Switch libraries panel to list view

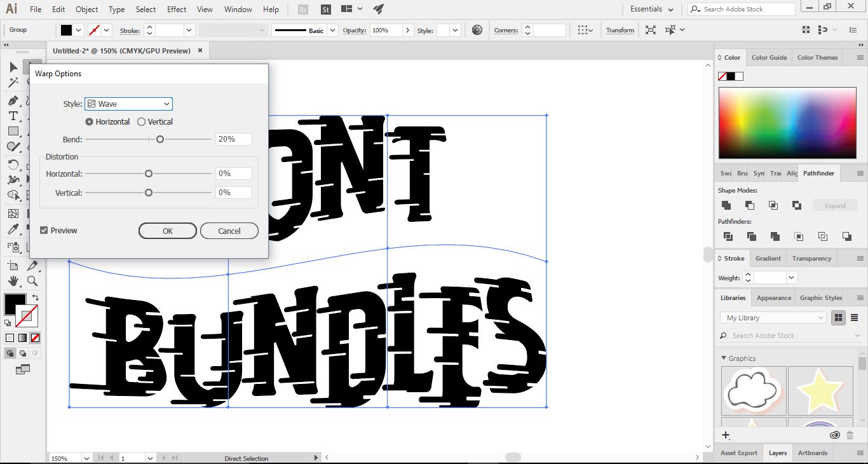(853, 318)
